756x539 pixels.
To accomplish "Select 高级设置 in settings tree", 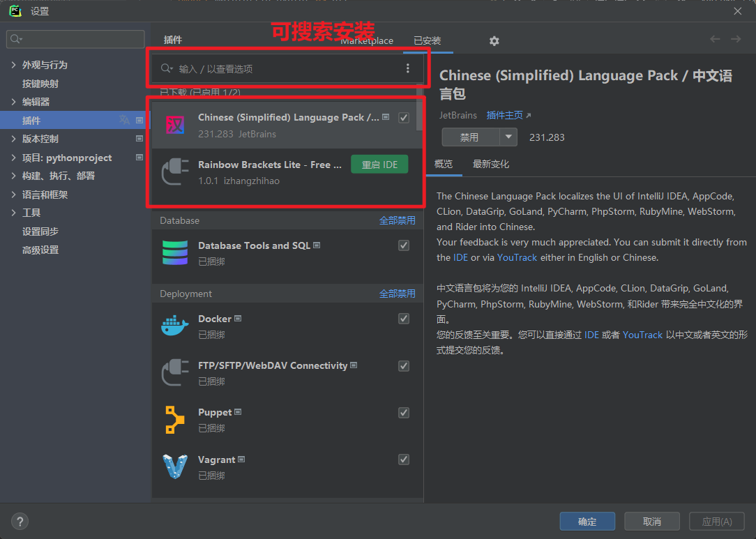I will (40, 250).
